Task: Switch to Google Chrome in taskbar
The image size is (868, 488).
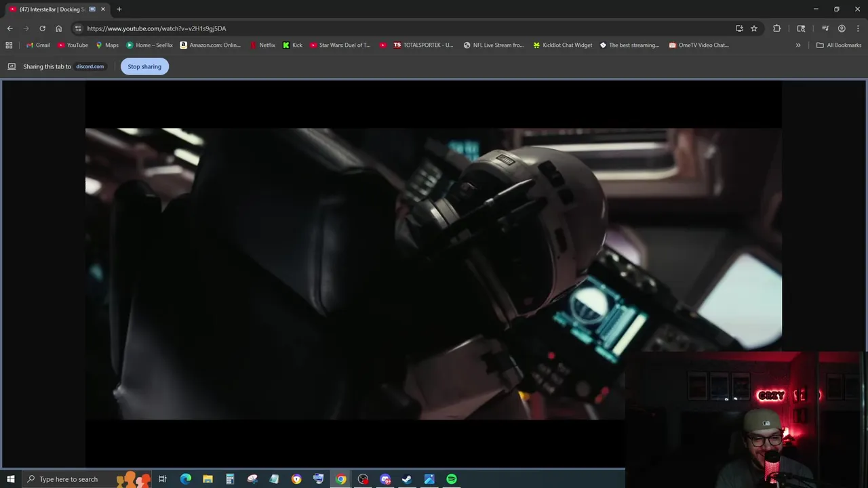Action: click(340, 479)
